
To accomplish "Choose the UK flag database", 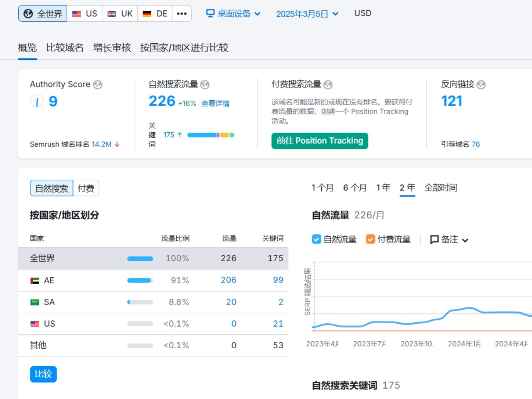I will click(120, 14).
